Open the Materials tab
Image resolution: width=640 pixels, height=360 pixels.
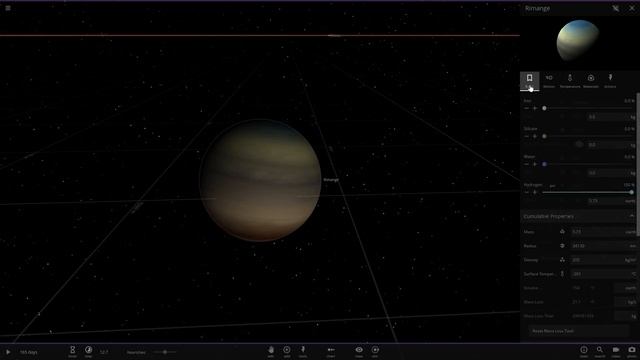591,80
